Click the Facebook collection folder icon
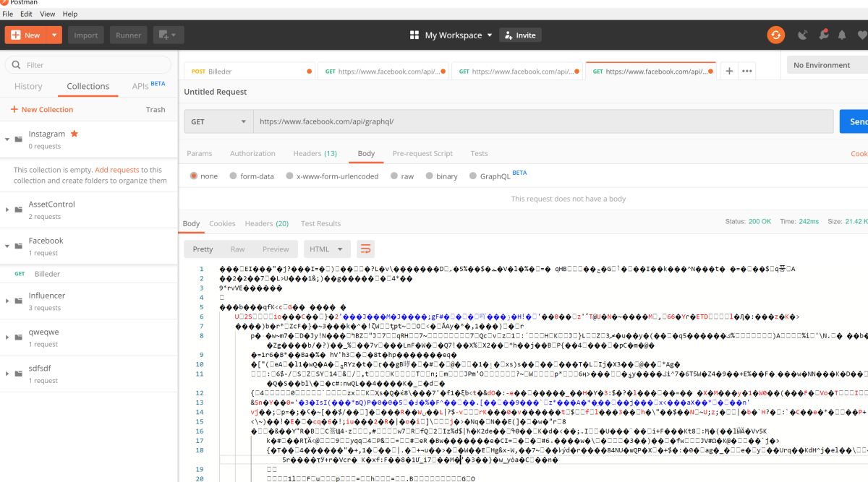Image resolution: width=868 pixels, height=482 pixels. (x=18, y=246)
